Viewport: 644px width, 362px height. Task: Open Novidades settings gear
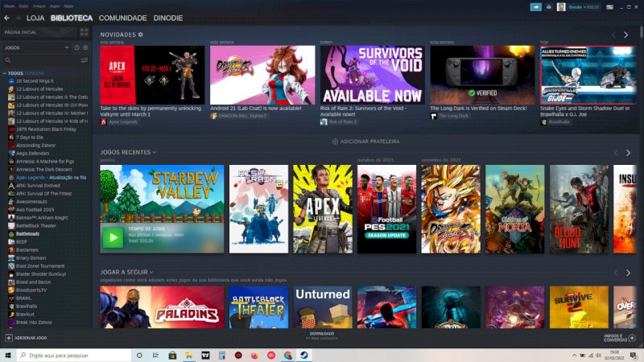pyautogui.click(x=140, y=35)
